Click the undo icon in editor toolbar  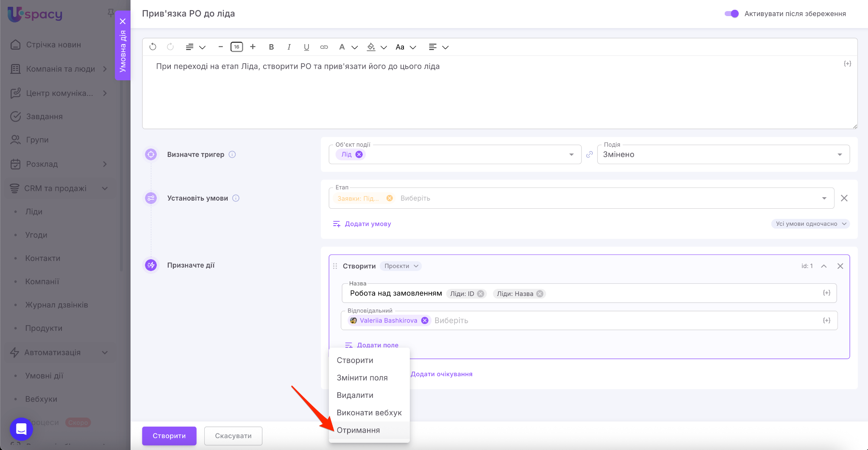(x=153, y=47)
